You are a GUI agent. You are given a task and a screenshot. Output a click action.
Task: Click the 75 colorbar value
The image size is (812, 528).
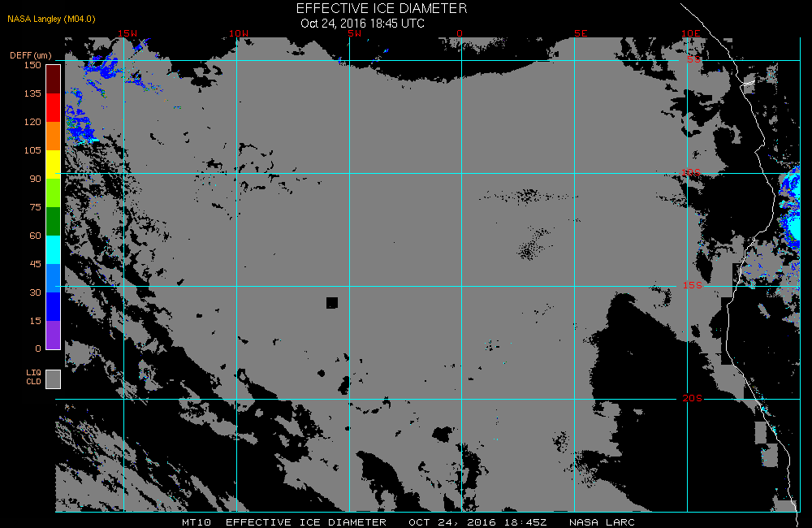[35, 207]
